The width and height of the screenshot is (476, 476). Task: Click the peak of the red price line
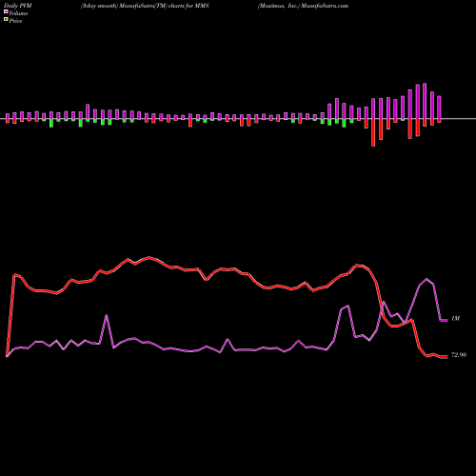149,257
